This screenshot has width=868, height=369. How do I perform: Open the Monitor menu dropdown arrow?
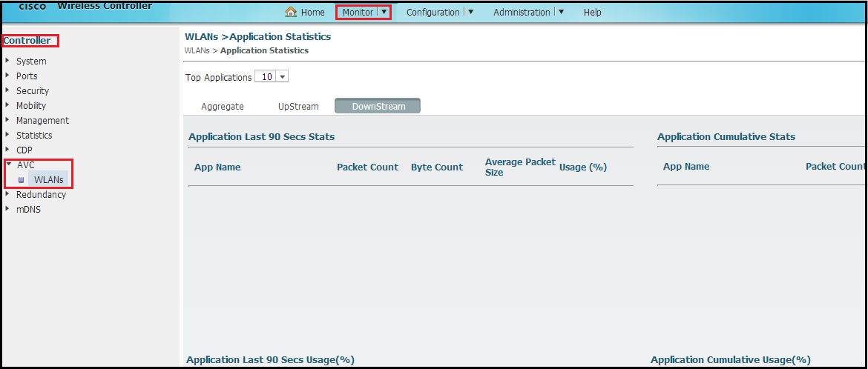point(384,12)
